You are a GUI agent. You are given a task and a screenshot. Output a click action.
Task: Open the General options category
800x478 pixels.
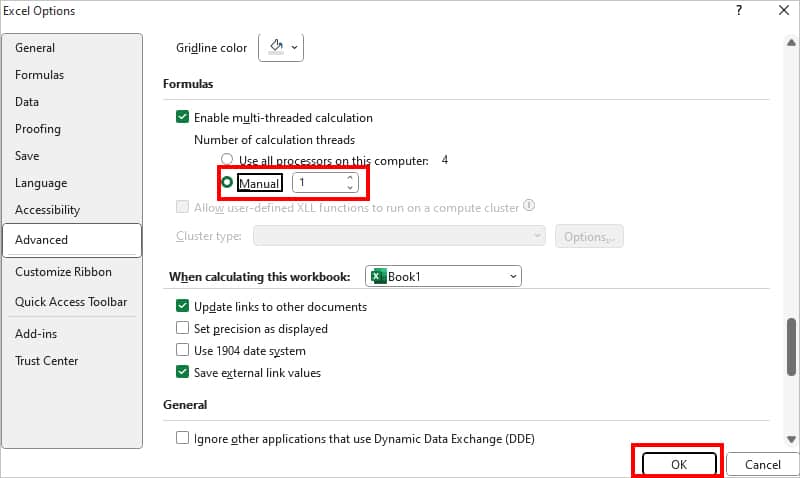coord(35,48)
